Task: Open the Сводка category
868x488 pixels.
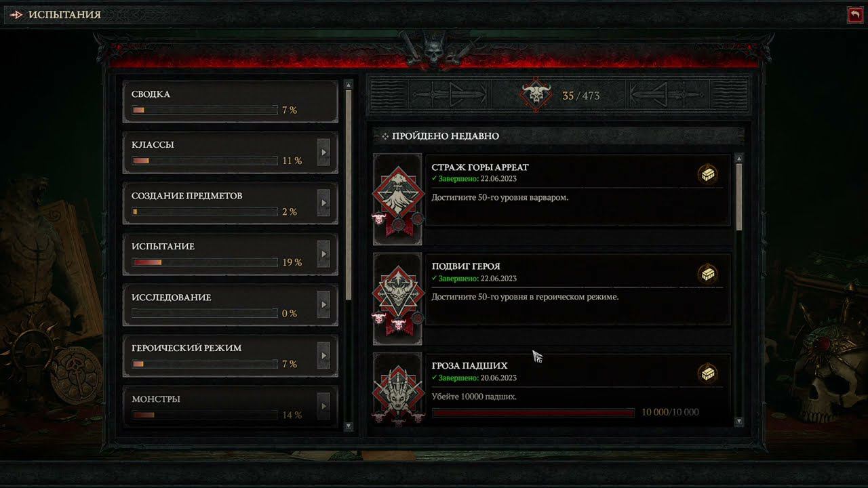Action: (230, 102)
